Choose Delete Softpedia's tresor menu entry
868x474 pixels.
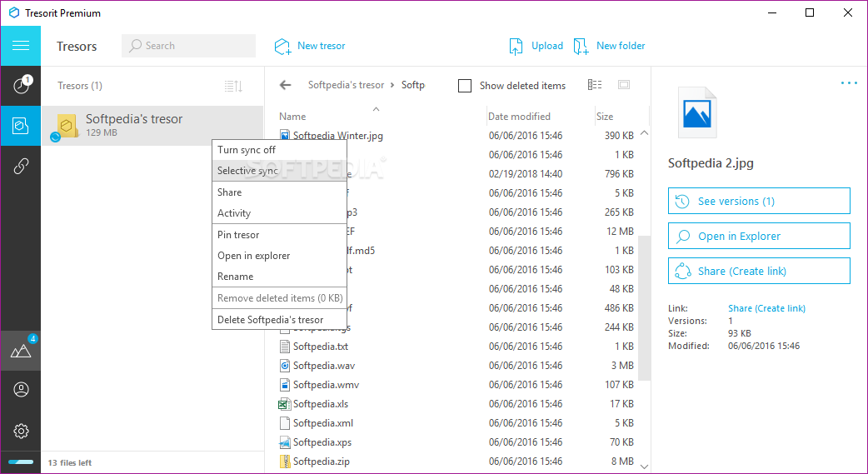[x=280, y=320]
